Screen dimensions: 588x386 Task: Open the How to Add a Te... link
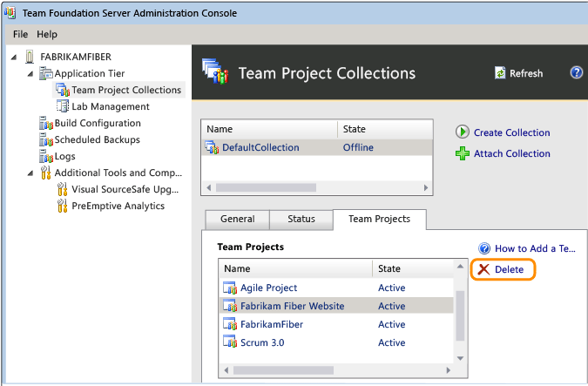coord(535,248)
